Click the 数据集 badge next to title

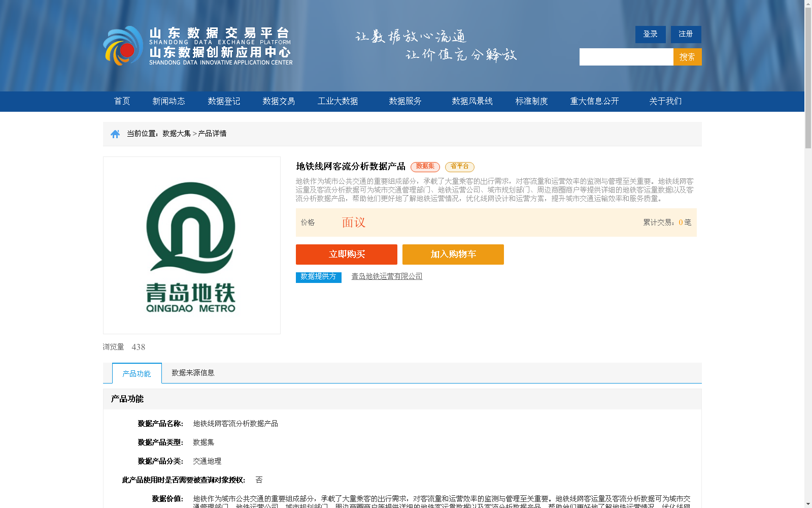pos(425,167)
